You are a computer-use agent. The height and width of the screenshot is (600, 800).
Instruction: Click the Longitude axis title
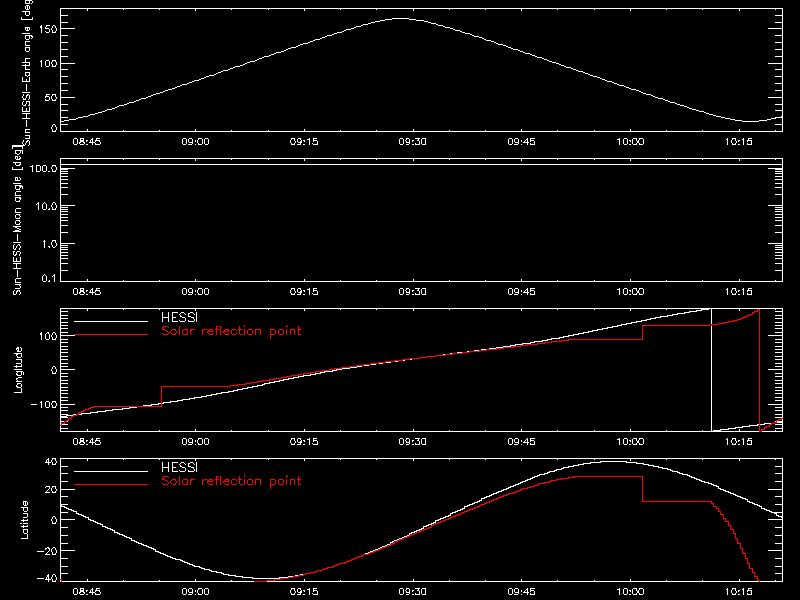click(18, 370)
